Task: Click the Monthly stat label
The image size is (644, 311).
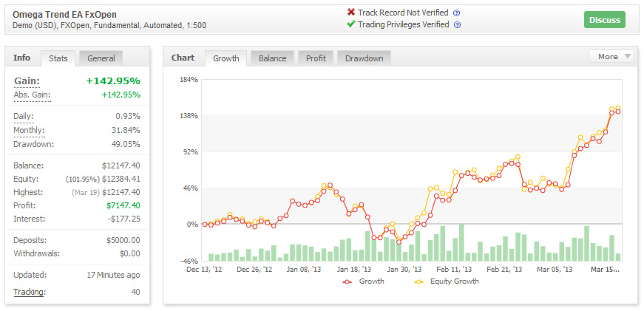Action: 29,131
